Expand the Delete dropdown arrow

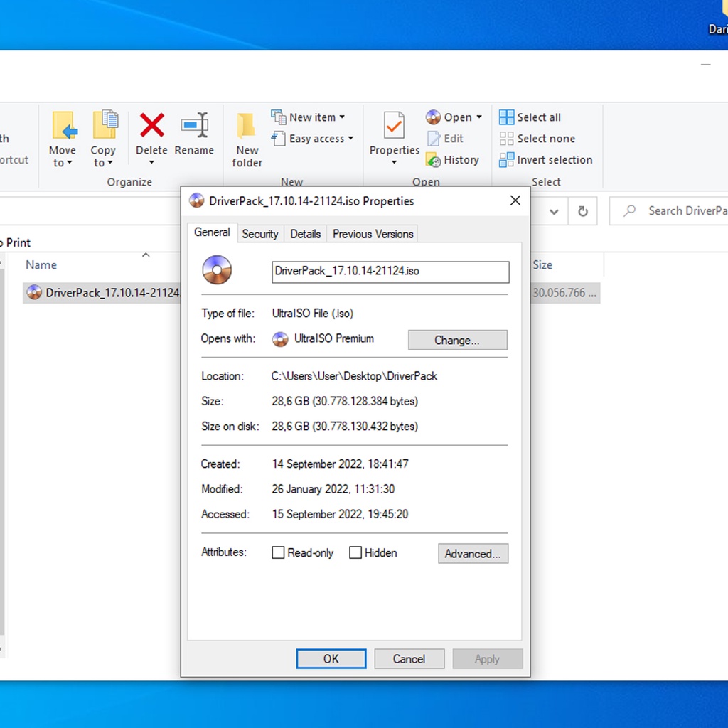coord(151,163)
